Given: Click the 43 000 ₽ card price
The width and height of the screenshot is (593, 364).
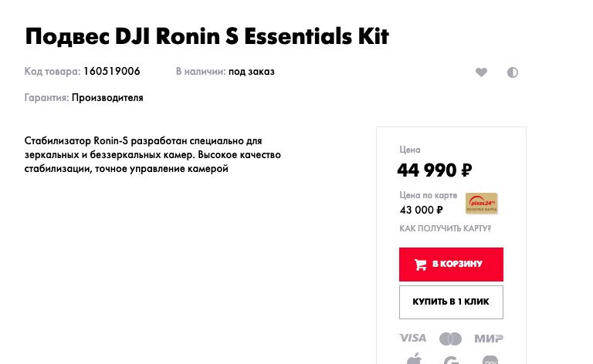Looking at the screenshot, I should [421, 210].
